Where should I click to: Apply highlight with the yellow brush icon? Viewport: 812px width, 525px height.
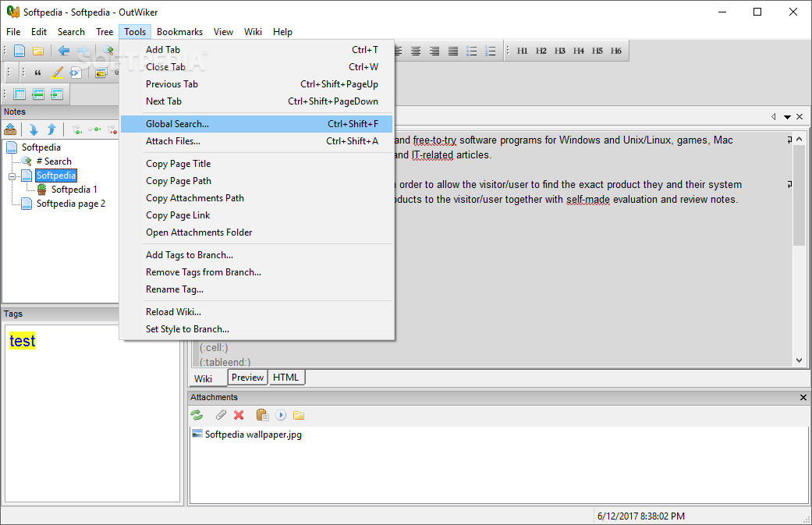click(57, 73)
